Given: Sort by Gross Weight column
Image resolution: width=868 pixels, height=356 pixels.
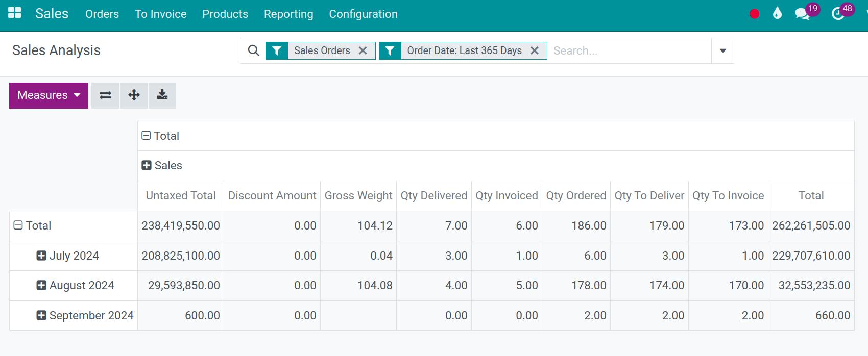Looking at the screenshot, I should pyautogui.click(x=358, y=195).
